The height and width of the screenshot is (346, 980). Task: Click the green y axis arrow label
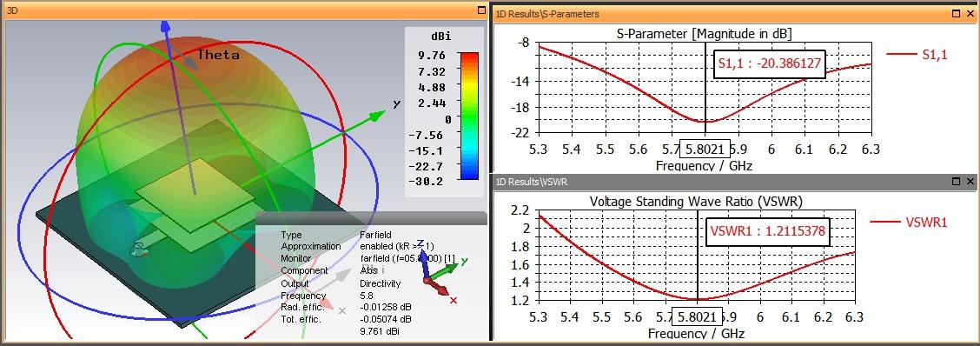pyautogui.click(x=396, y=103)
